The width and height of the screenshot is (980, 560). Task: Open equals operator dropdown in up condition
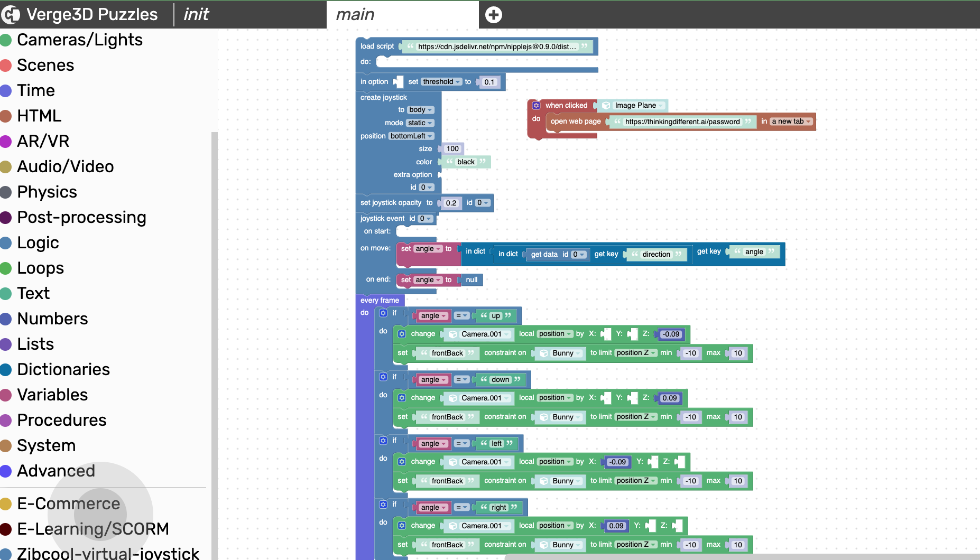462,316
